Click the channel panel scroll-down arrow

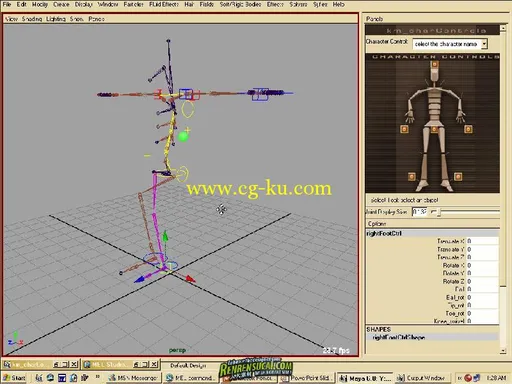pos(503,351)
